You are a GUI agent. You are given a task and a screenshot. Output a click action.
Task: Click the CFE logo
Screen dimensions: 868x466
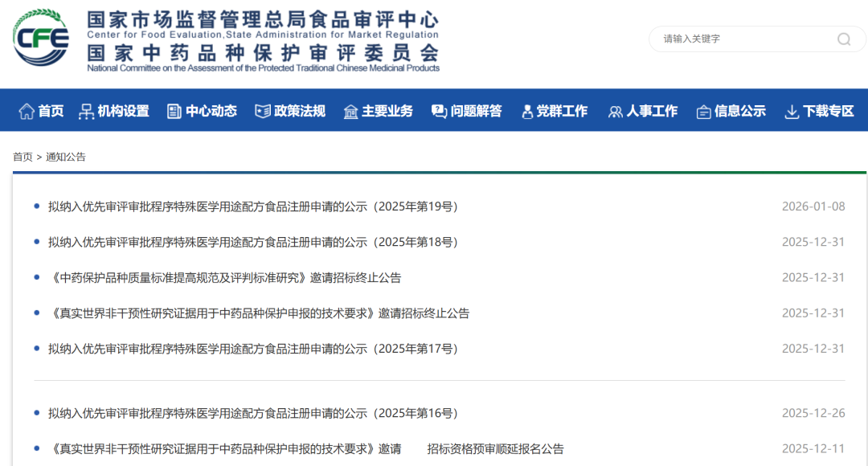[39, 38]
